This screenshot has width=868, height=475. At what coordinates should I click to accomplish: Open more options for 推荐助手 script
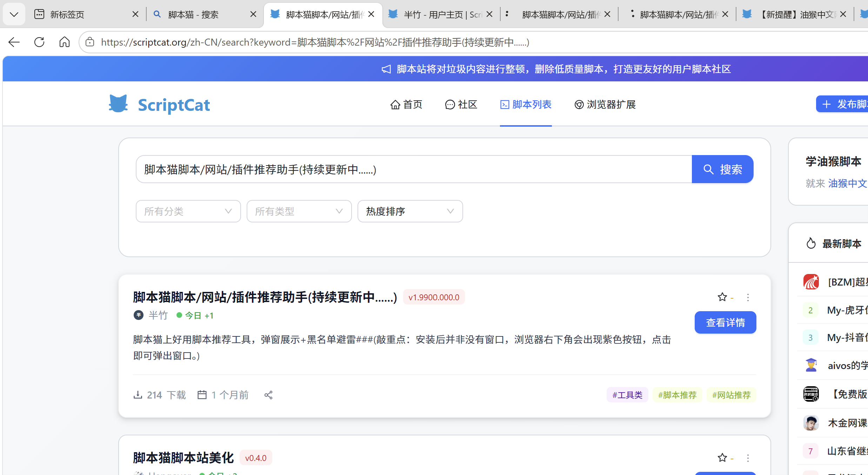[x=748, y=297]
